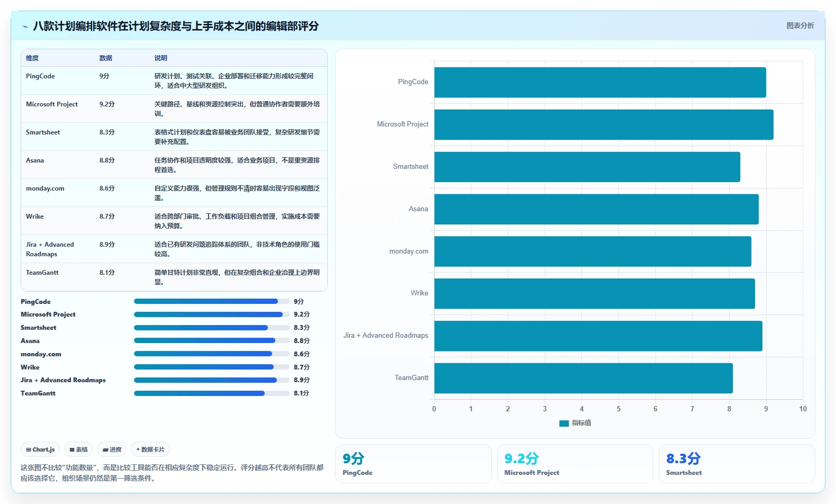Screen dimensions: 836x504
Task: Click the TeamGantt chart bar
Action: (x=583, y=378)
